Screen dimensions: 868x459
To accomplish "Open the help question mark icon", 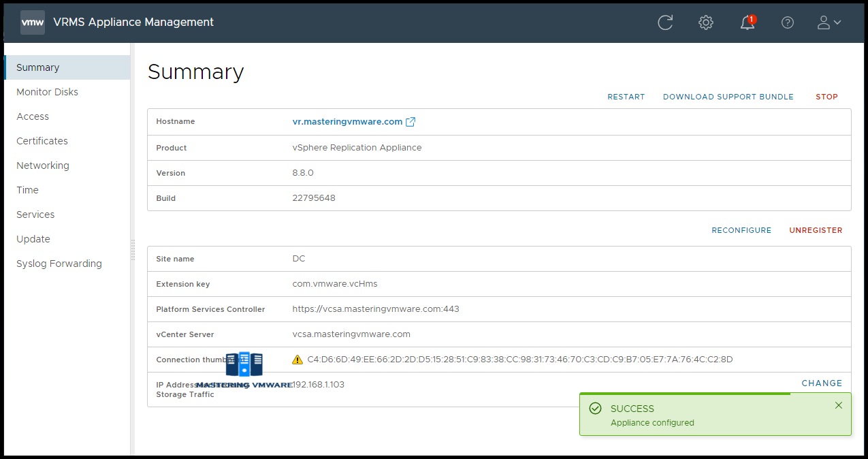I will coord(788,22).
